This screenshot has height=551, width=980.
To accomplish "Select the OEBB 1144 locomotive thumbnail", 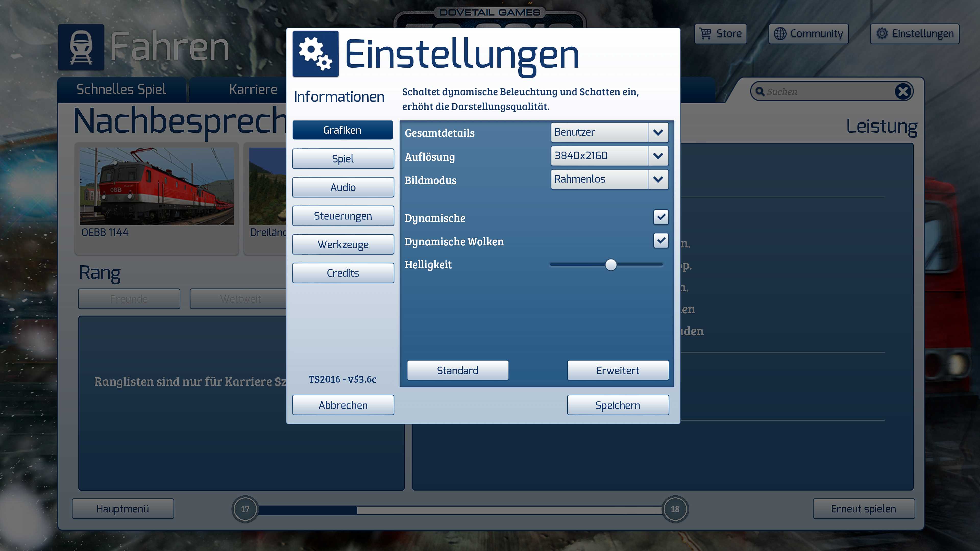I will [156, 186].
